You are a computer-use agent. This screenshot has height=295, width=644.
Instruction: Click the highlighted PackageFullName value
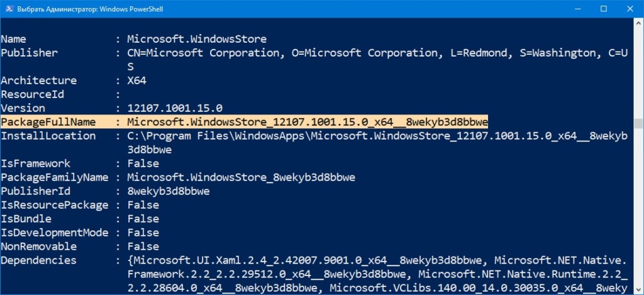click(307, 122)
